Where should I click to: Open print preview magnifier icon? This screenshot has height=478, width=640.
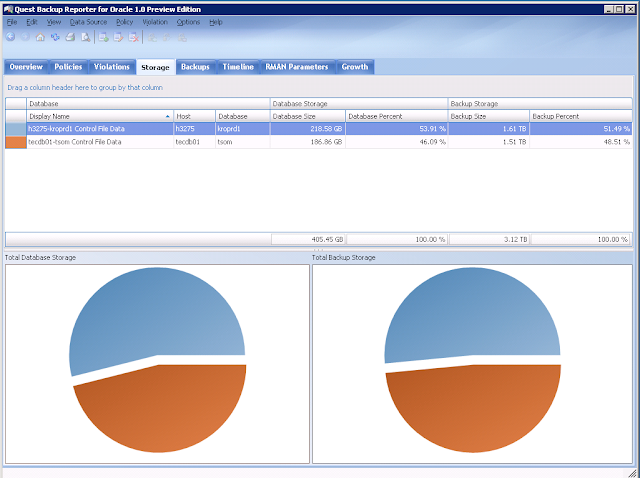pyautogui.click(x=86, y=37)
